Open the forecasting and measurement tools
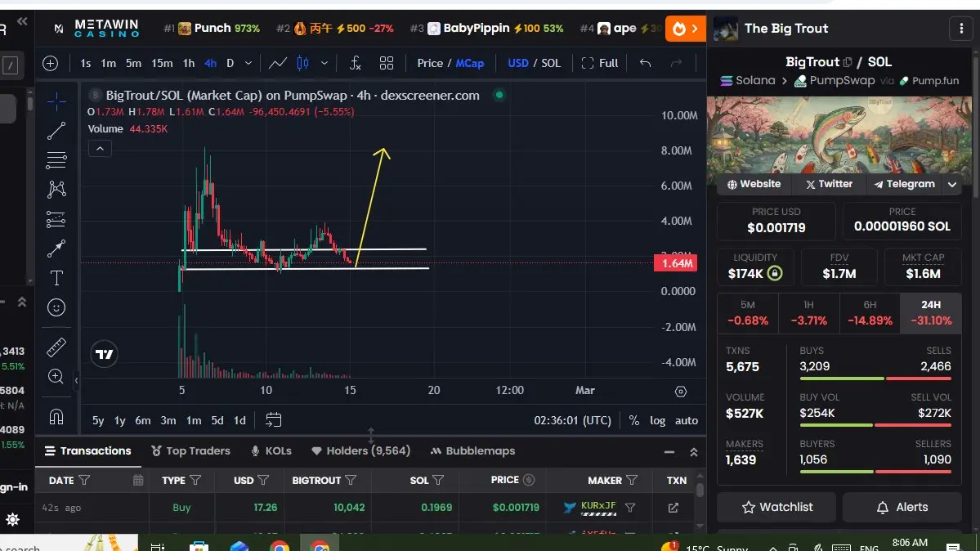 [x=56, y=220]
